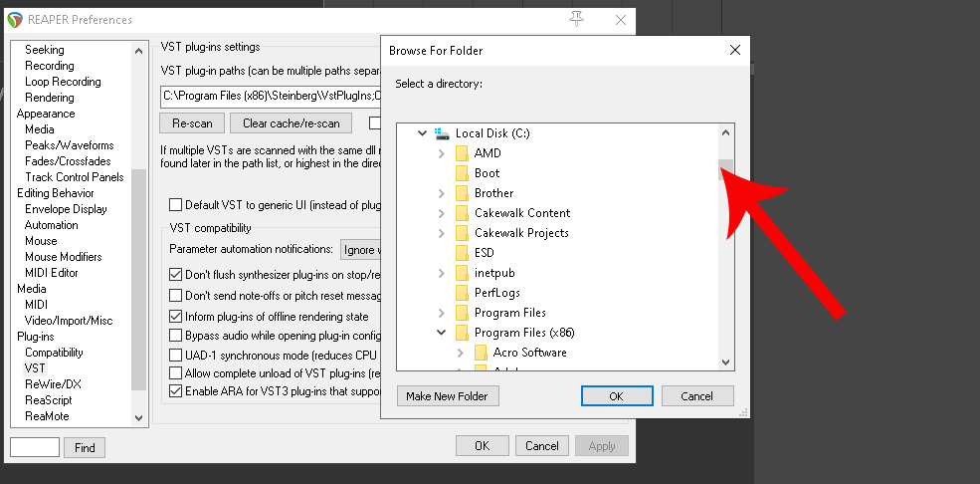Click the REAPER logo icon in title bar
The width and height of the screenshot is (980, 484).
pos(15,20)
